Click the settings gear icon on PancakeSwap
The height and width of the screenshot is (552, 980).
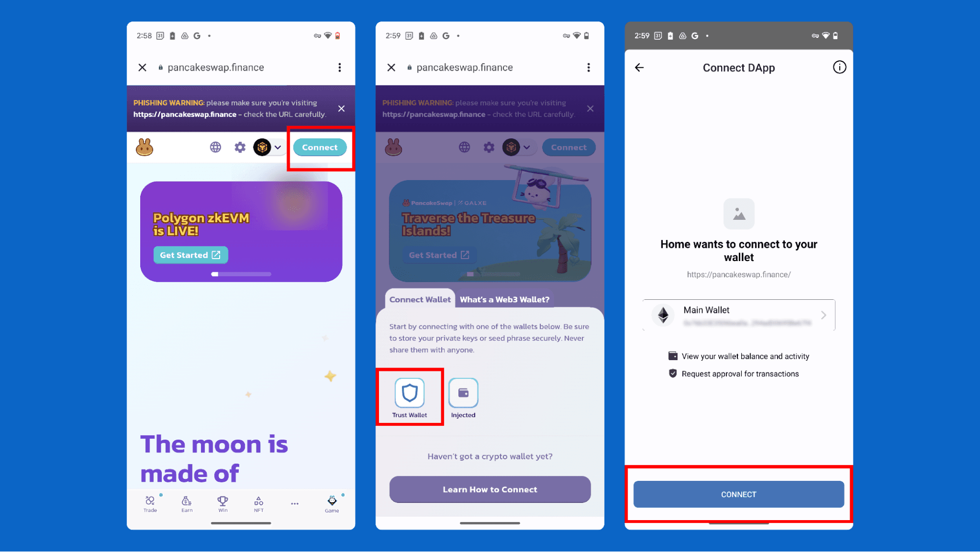click(x=240, y=147)
